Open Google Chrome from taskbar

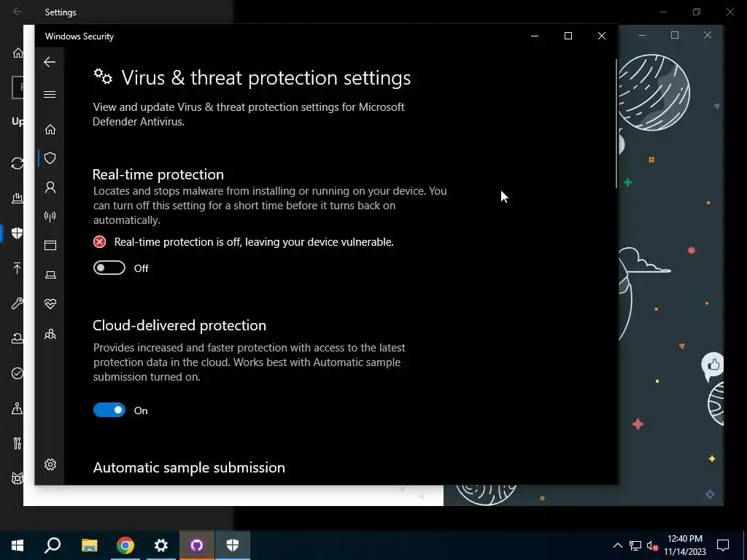point(125,545)
